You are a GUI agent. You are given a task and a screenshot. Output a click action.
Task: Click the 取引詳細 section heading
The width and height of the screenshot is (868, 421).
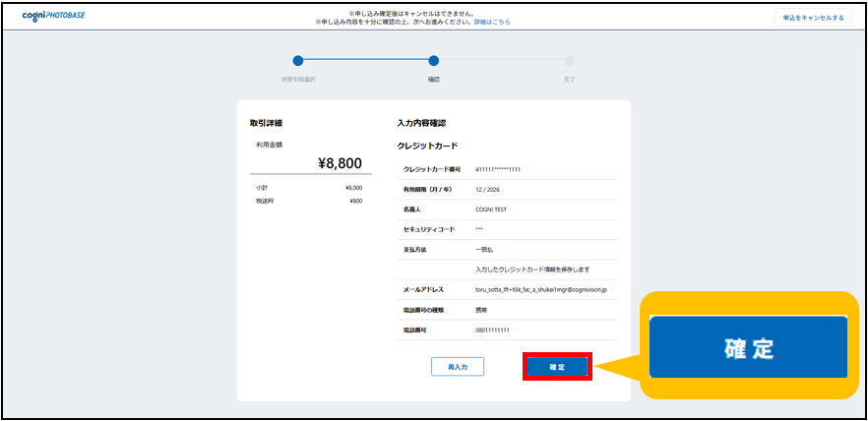267,123
